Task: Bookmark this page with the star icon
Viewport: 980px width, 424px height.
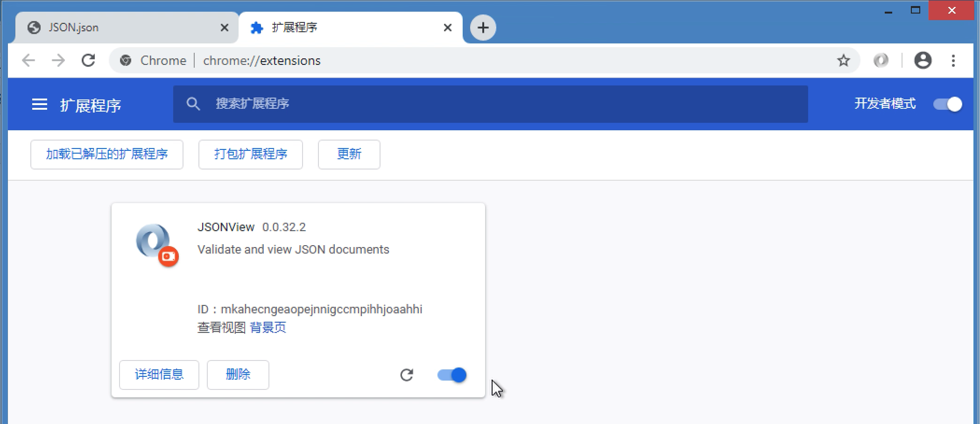Action: 843,60
